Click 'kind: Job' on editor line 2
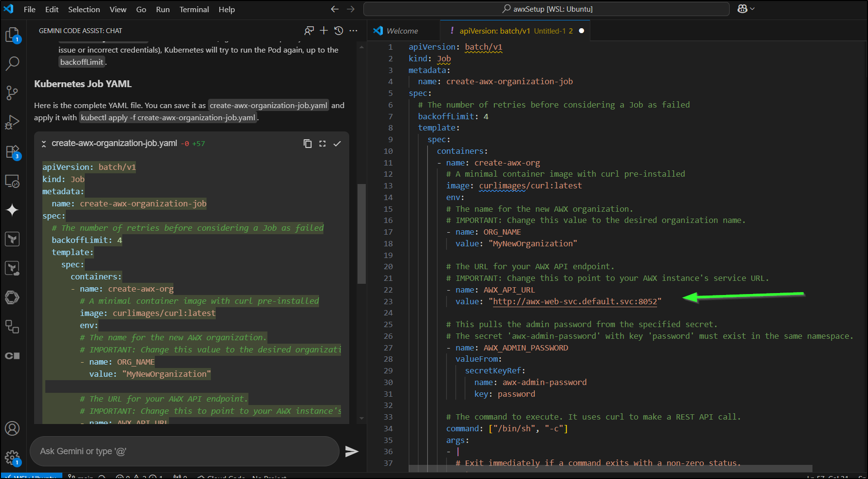The width and height of the screenshot is (868, 479). click(430, 58)
